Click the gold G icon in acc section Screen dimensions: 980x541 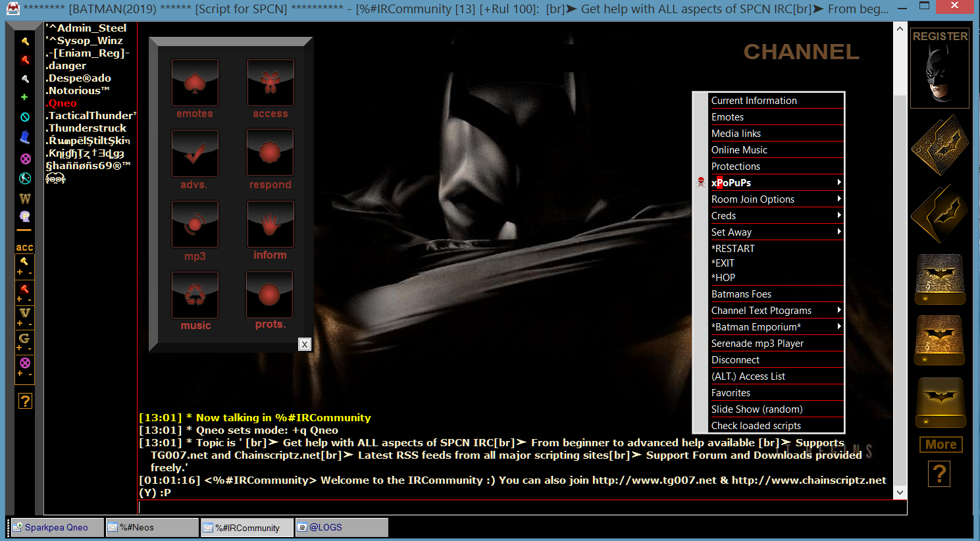24,338
